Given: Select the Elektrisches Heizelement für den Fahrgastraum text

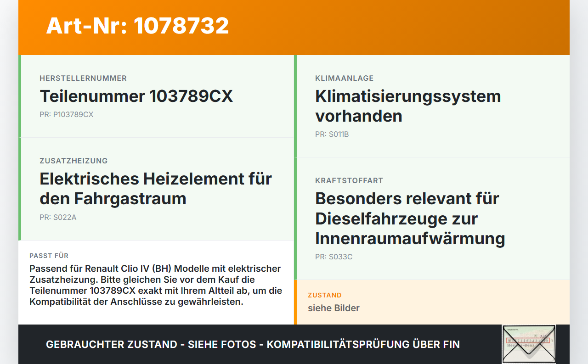Looking at the screenshot, I should (156, 188).
